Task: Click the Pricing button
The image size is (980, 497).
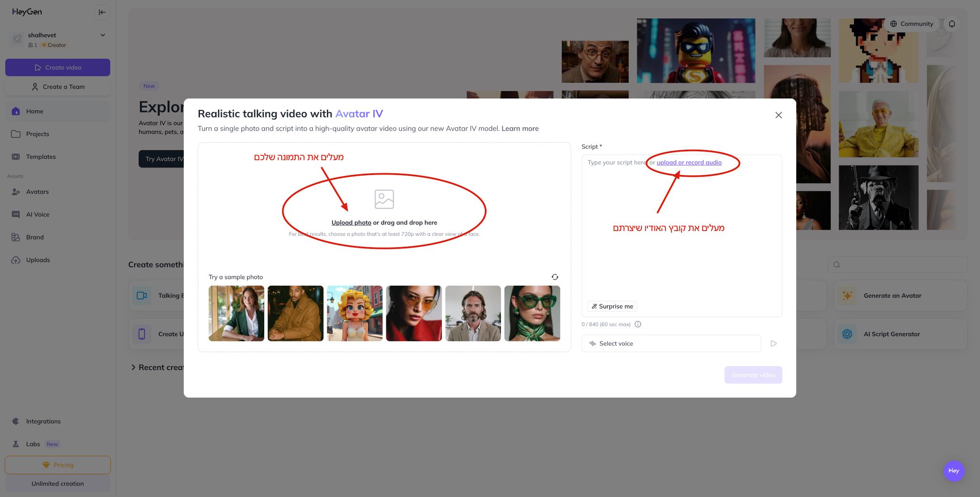Action: point(57,465)
